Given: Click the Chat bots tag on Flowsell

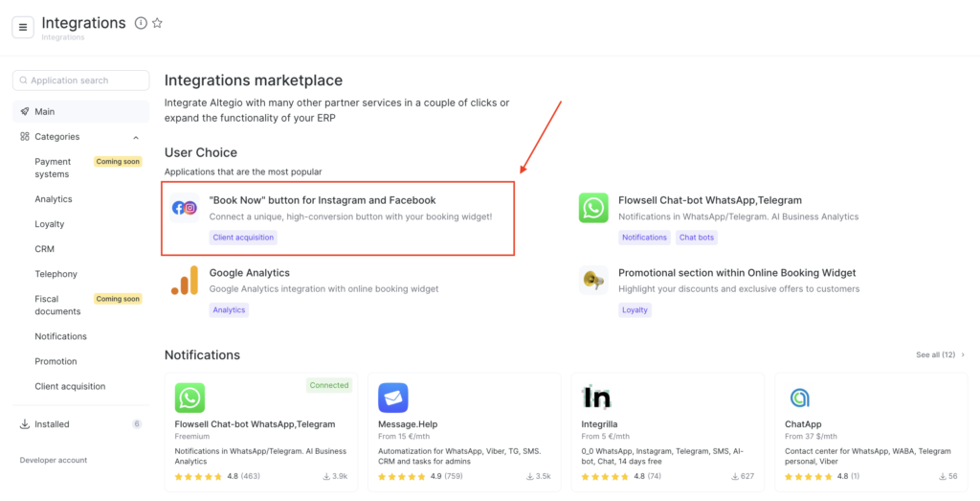Looking at the screenshot, I should (697, 238).
